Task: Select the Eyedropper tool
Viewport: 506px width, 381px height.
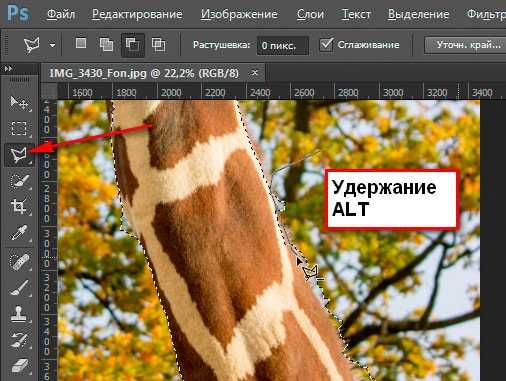Action: coord(19,232)
